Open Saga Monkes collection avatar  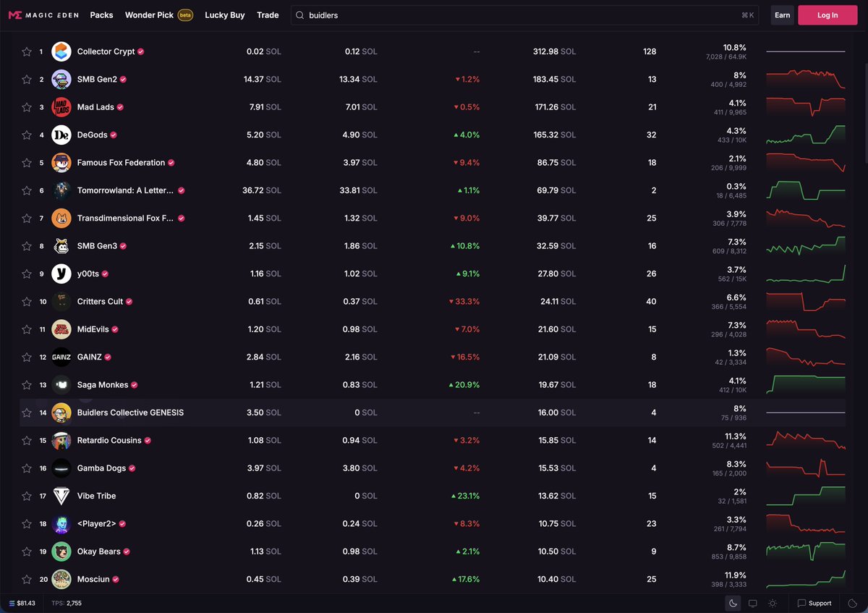[x=61, y=385]
